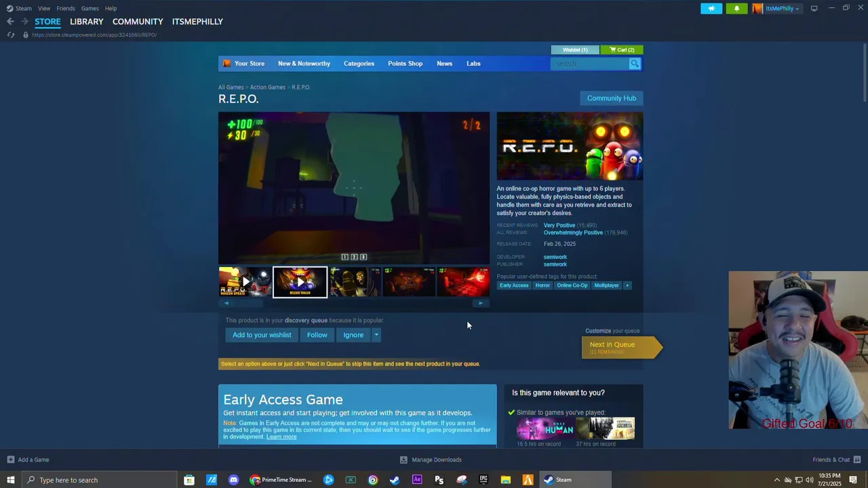Open Microsoft Store taskbar icon

pos(189,480)
